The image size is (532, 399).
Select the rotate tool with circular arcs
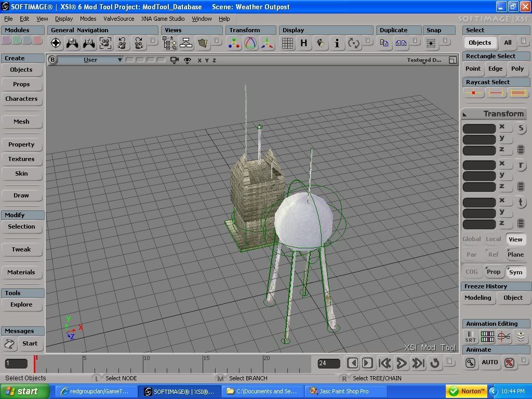[x=250, y=43]
